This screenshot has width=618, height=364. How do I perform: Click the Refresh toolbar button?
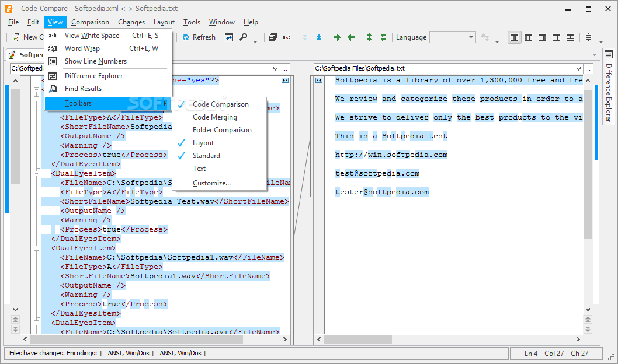click(x=199, y=37)
